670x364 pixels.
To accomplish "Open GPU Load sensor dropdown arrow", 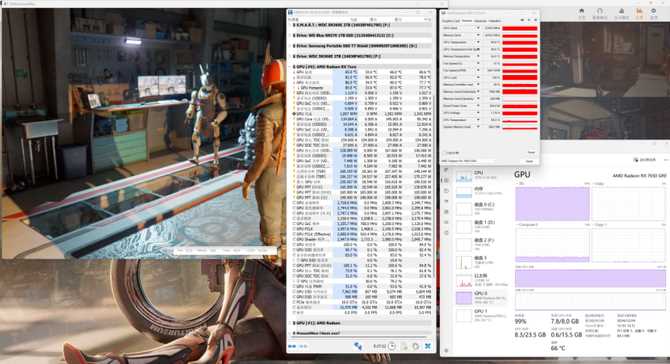I will point(478,77).
